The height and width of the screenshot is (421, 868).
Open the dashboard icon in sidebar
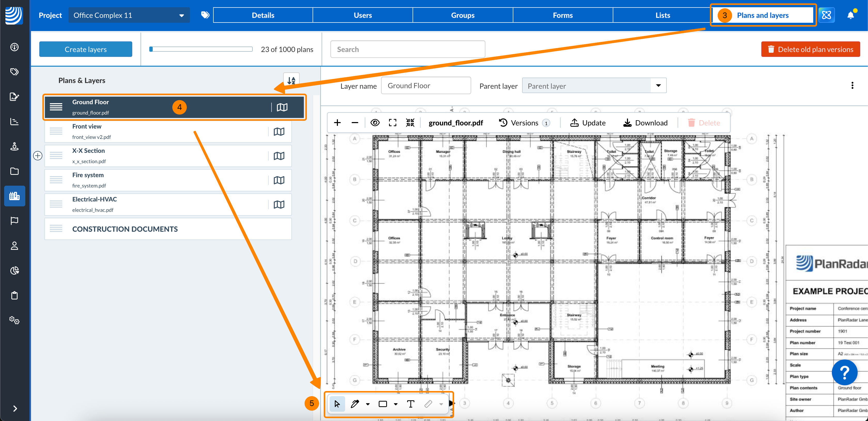tap(14, 47)
